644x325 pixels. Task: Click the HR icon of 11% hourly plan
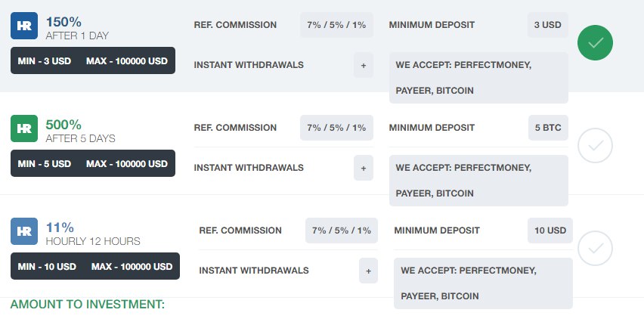23,231
